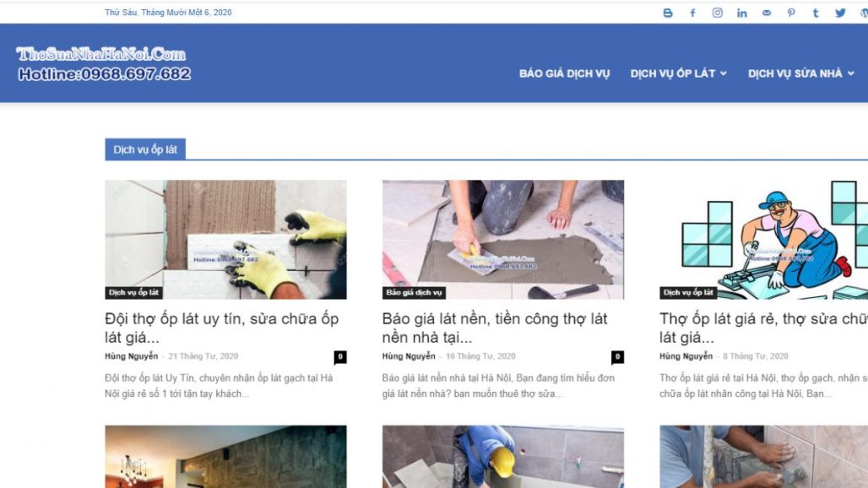Open the Twitter bird icon
The height and width of the screenshot is (488, 868).
coord(840,13)
